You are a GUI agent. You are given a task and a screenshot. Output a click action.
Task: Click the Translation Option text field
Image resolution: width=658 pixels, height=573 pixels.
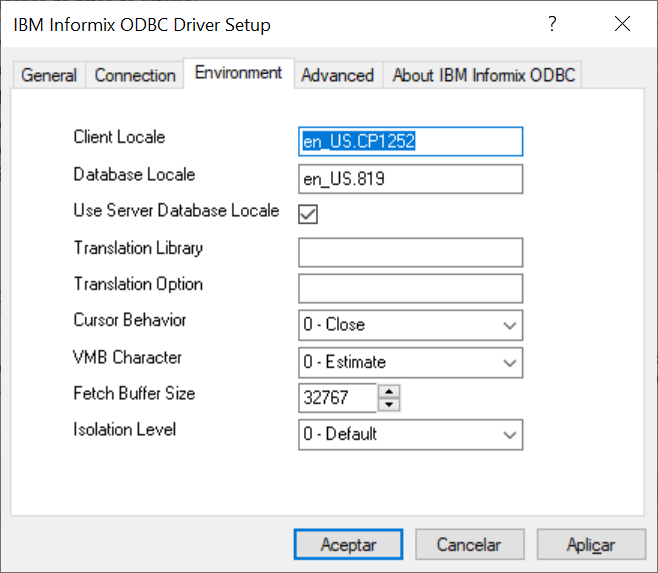click(x=410, y=288)
